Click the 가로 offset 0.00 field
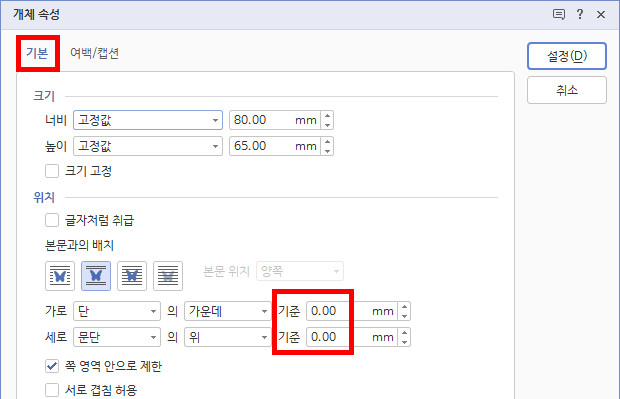This screenshot has height=399, width=620. (x=352, y=311)
